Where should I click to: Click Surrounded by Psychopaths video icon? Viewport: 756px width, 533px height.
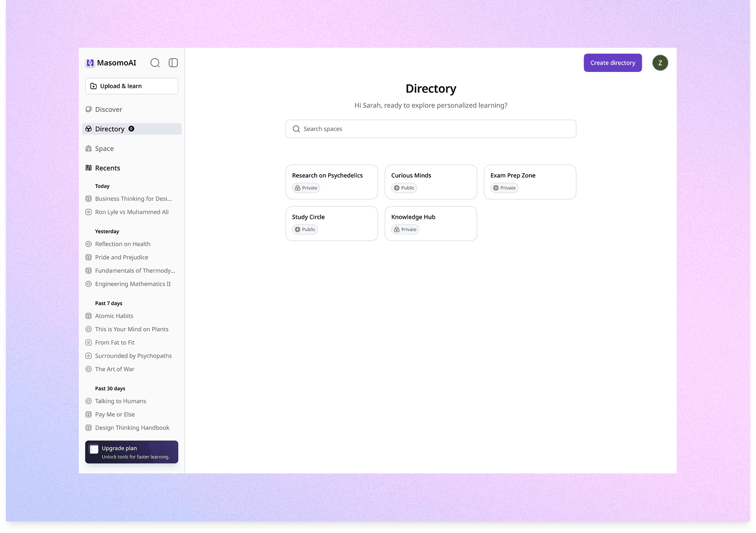coord(89,356)
